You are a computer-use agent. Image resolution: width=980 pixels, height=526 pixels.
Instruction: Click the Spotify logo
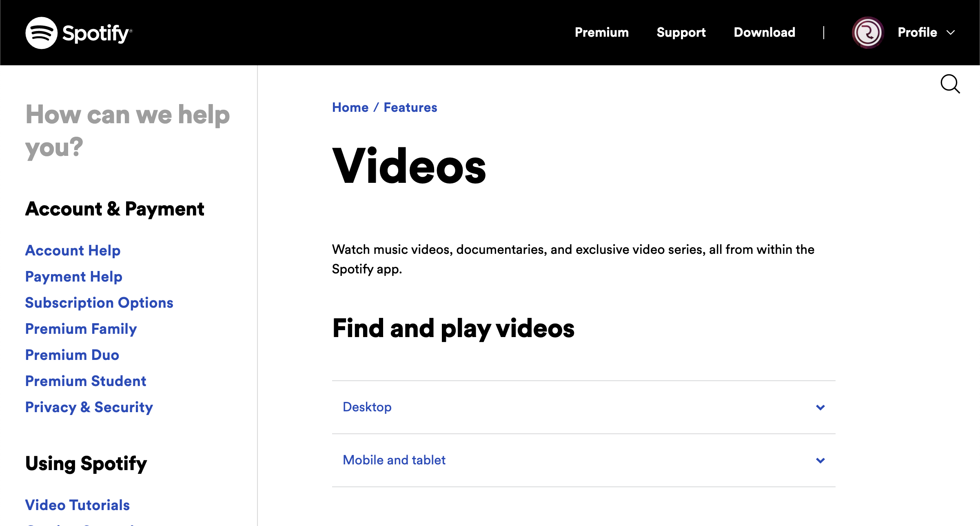point(79,33)
